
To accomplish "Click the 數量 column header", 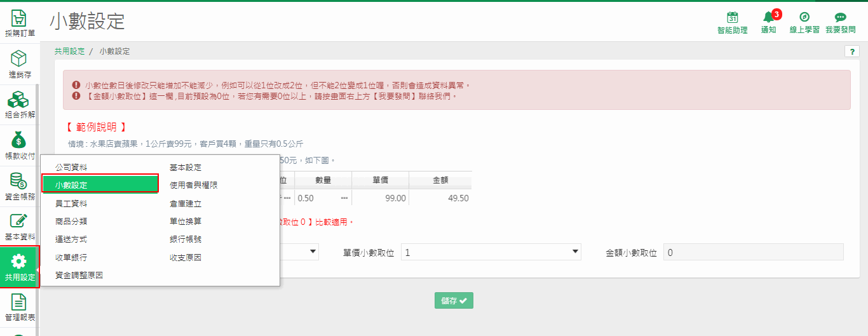I will 323,180.
